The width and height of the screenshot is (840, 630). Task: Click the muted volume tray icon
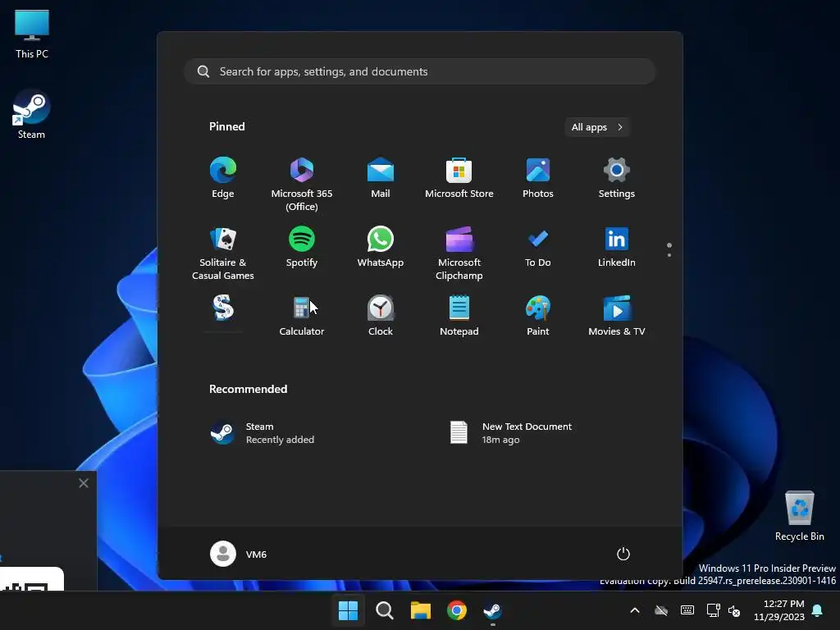click(734, 610)
